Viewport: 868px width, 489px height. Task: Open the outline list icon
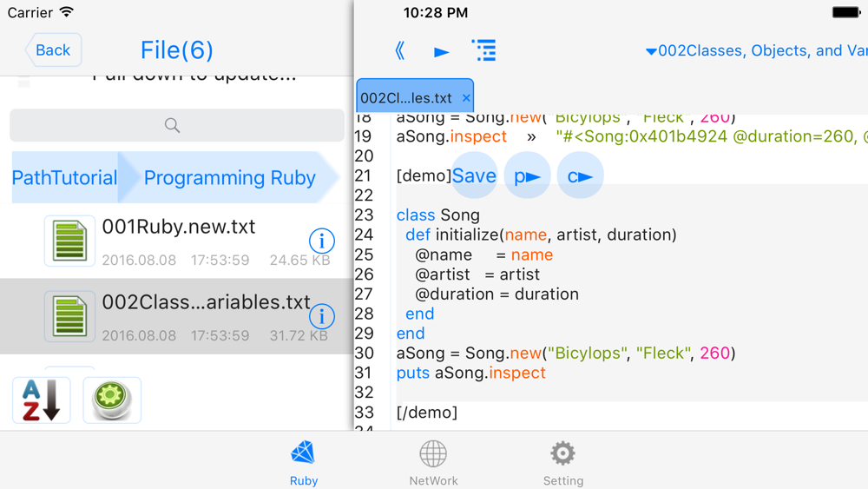click(x=483, y=50)
